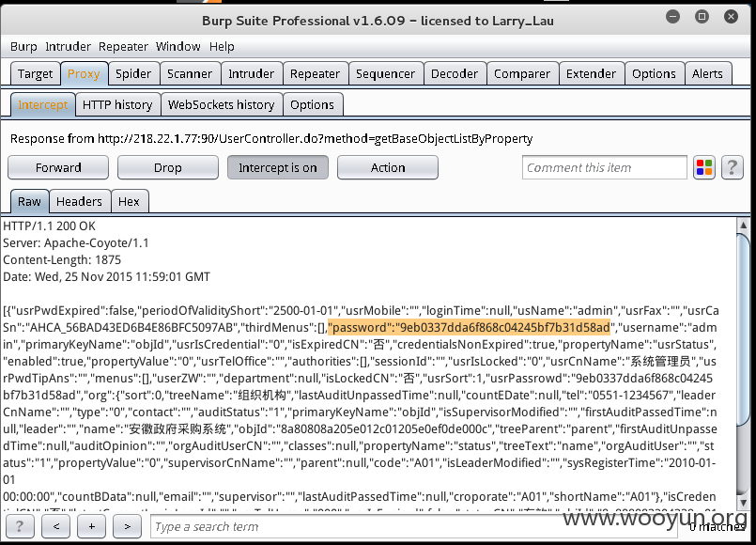Drop the intercepted response

coord(168,167)
